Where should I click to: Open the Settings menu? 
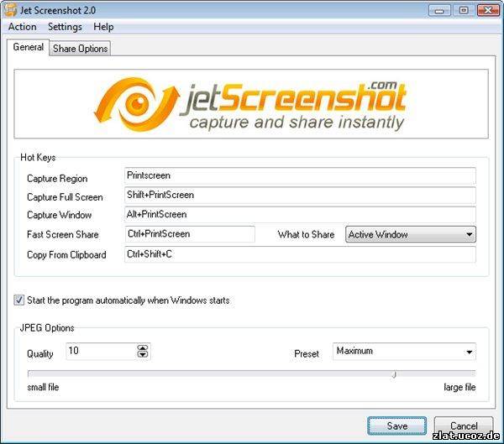point(65,27)
